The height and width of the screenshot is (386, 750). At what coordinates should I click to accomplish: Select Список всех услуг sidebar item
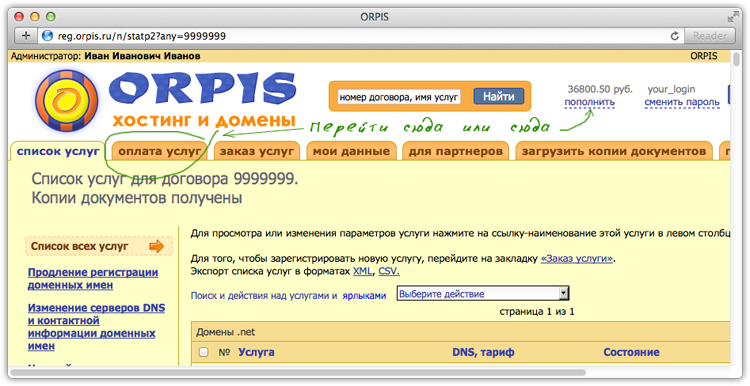click(99, 247)
